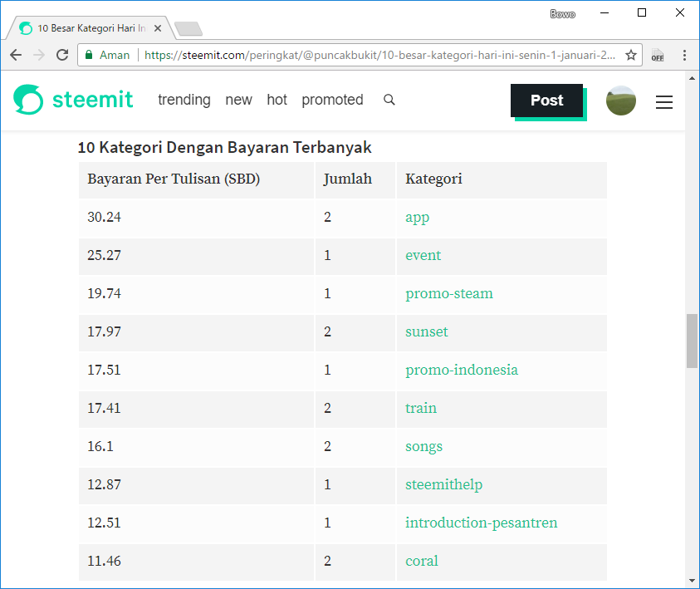Click the Steemit logo icon
This screenshot has height=589, width=700.
tap(28, 99)
